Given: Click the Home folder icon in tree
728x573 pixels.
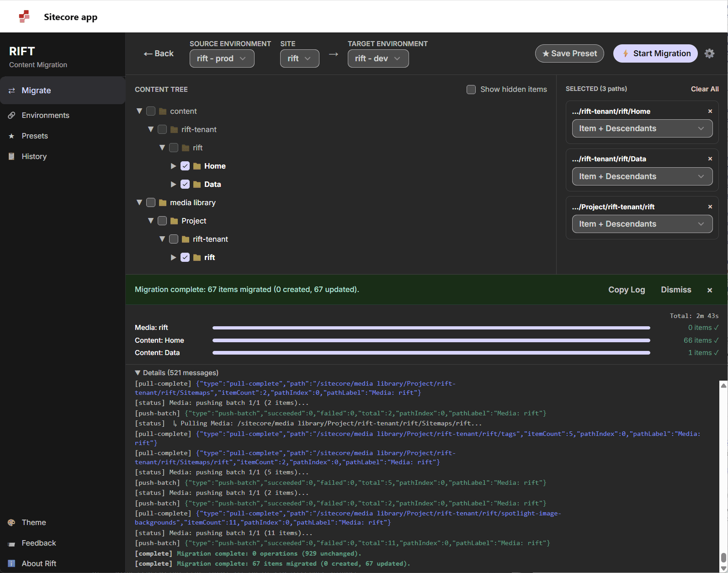Looking at the screenshot, I should [x=197, y=166].
